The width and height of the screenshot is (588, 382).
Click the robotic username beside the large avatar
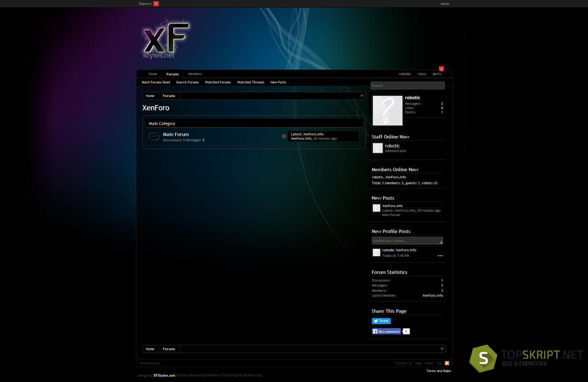click(x=412, y=98)
